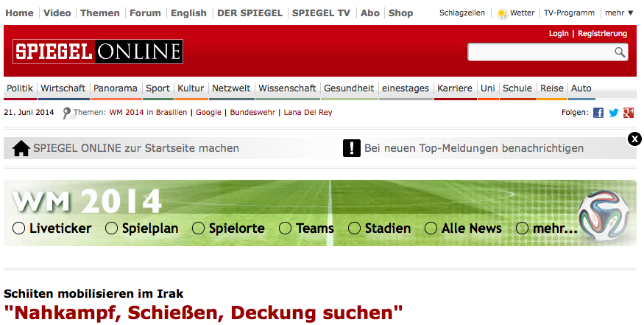Click the search magnifier icon
The image size is (644, 325).
620,52
